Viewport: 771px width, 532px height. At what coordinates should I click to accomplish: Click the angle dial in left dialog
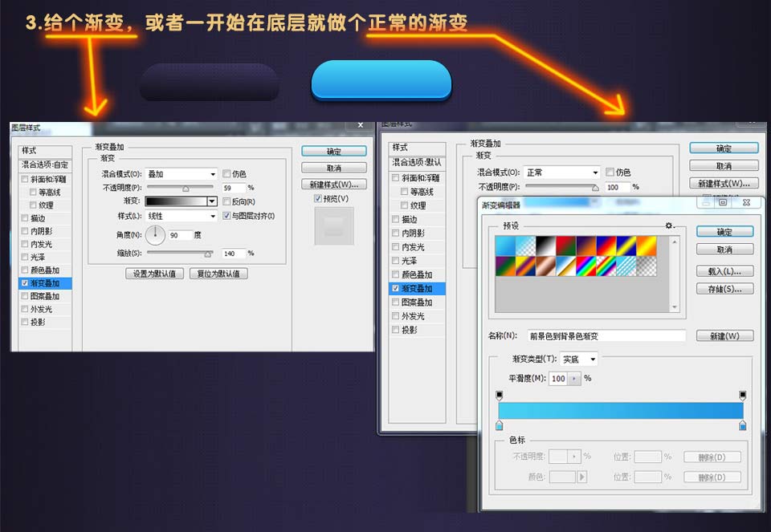tap(155, 235)
